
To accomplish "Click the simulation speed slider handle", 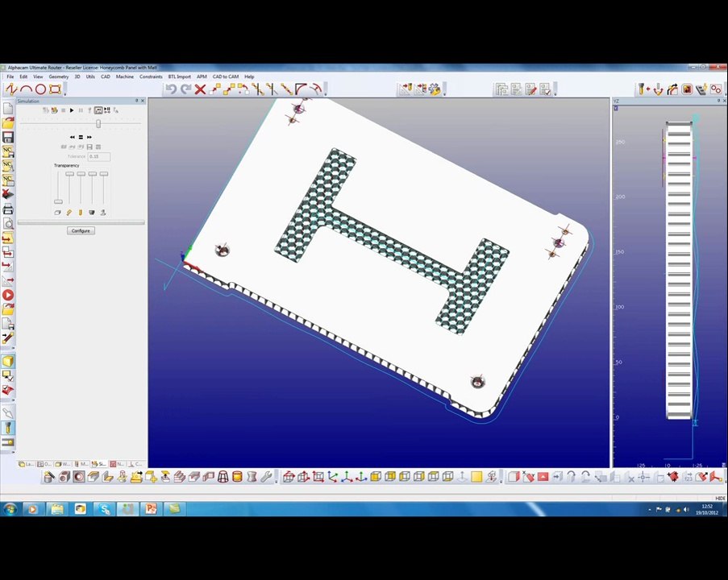I will pos(98,123).
